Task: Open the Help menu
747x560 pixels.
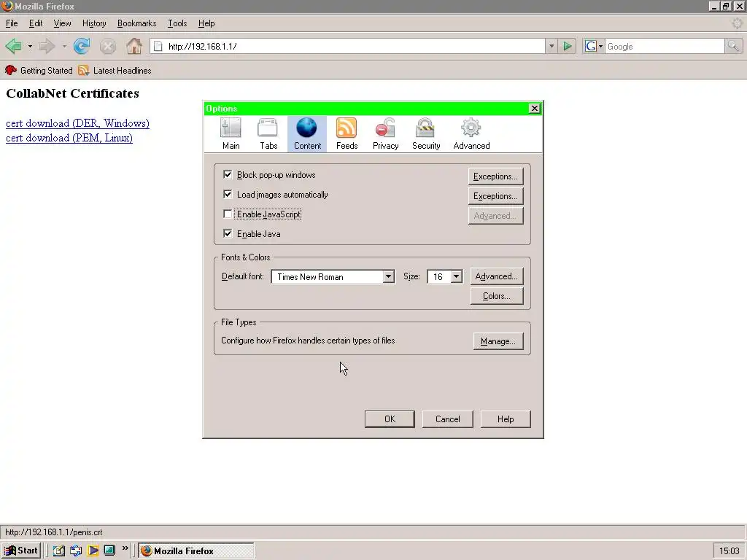Action: click(x=206, y=23)
